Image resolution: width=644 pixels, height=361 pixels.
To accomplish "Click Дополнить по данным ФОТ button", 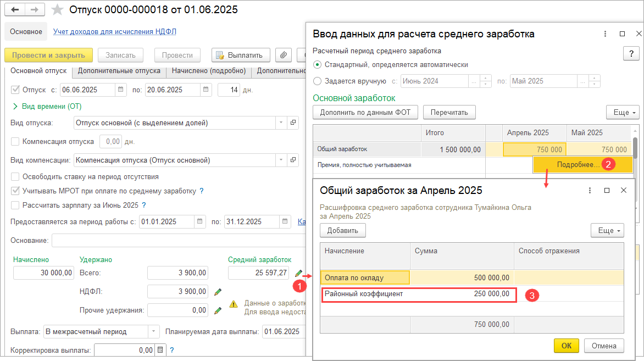I will (365, 112).
